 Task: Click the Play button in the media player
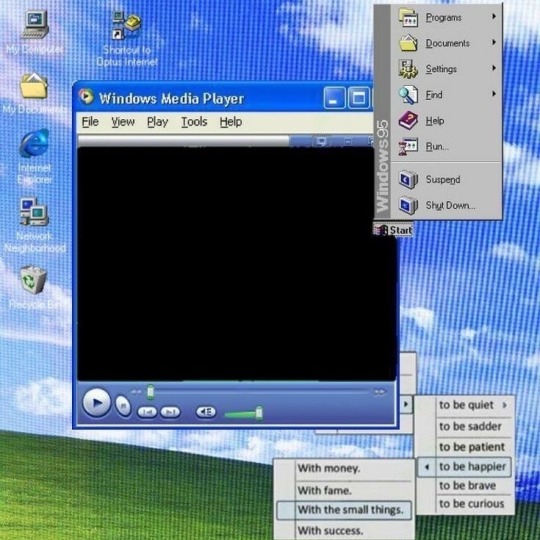(96, 403)
